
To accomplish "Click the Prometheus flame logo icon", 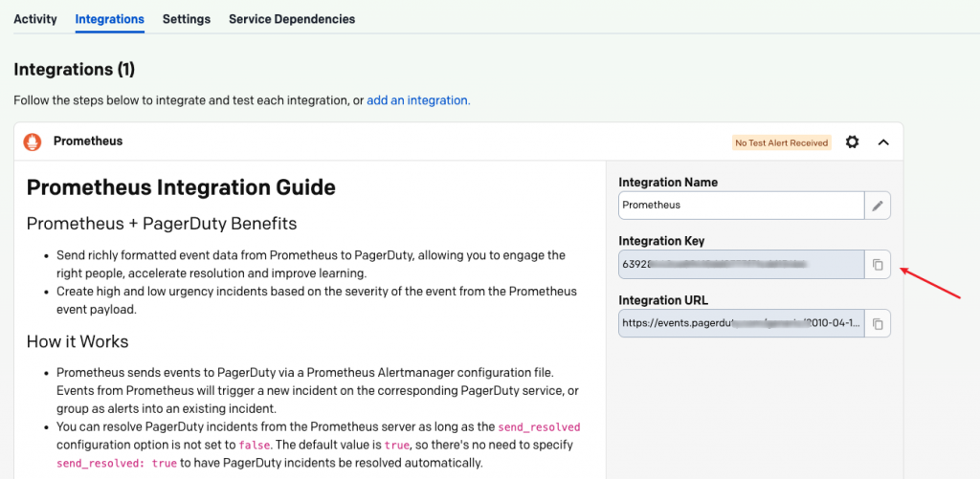I will click(32, 142).
